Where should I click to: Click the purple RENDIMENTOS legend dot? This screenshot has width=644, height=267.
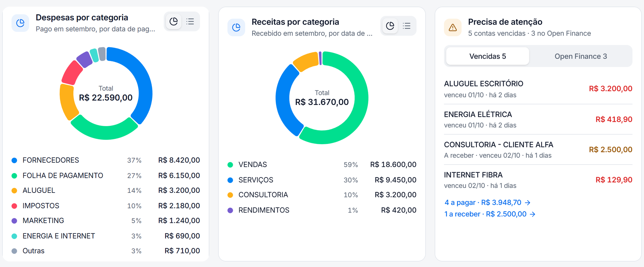pyautogui.click(x=230, y=210)
